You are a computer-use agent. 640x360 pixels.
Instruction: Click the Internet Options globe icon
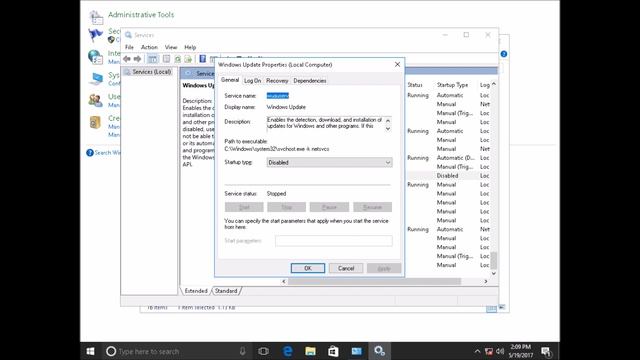click(x=96, y=57)
